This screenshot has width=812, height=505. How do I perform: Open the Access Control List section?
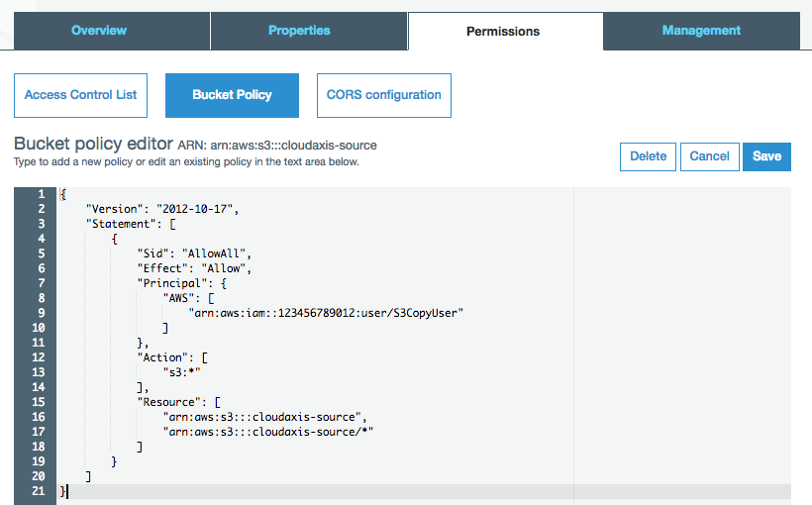81,95
